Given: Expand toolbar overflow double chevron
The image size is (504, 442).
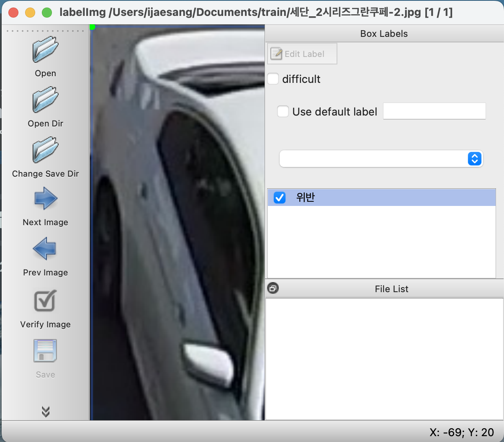Looking at the screenshot, I should (46, 411).
